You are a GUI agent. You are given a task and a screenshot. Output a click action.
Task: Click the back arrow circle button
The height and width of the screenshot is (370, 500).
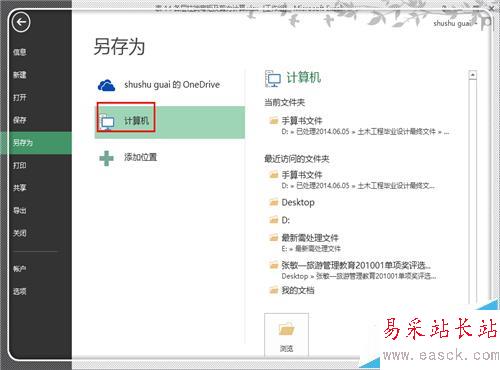tap(21, 22)
